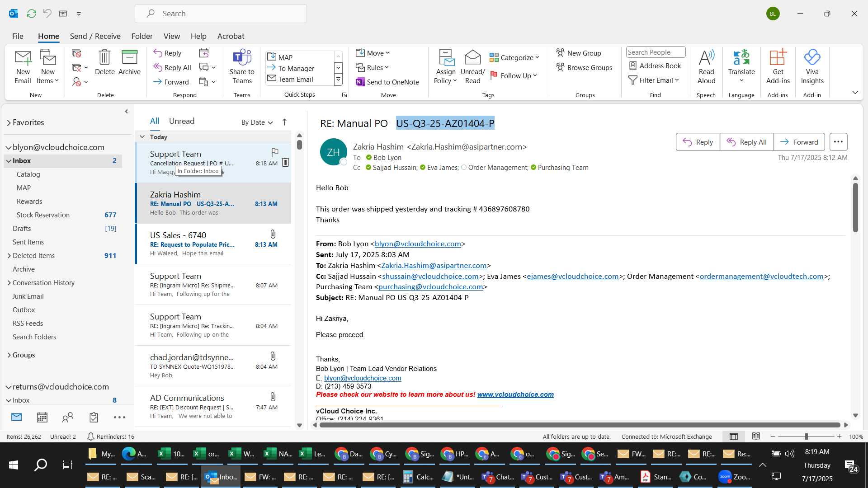This screenshot has height=488, width=868.
Task: Open Filter Email dropdown
Action: coord(654,80)
